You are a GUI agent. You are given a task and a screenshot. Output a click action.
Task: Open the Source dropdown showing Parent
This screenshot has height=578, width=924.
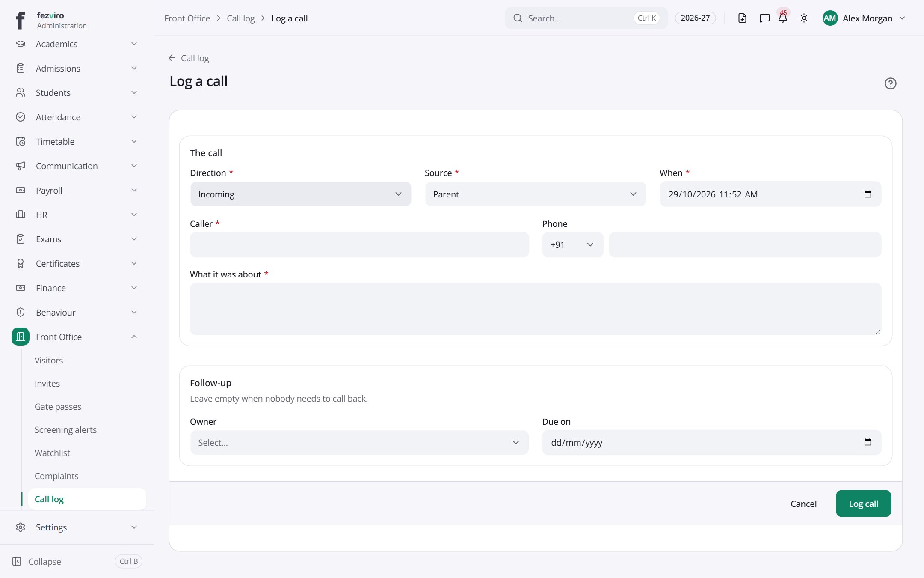536,194
